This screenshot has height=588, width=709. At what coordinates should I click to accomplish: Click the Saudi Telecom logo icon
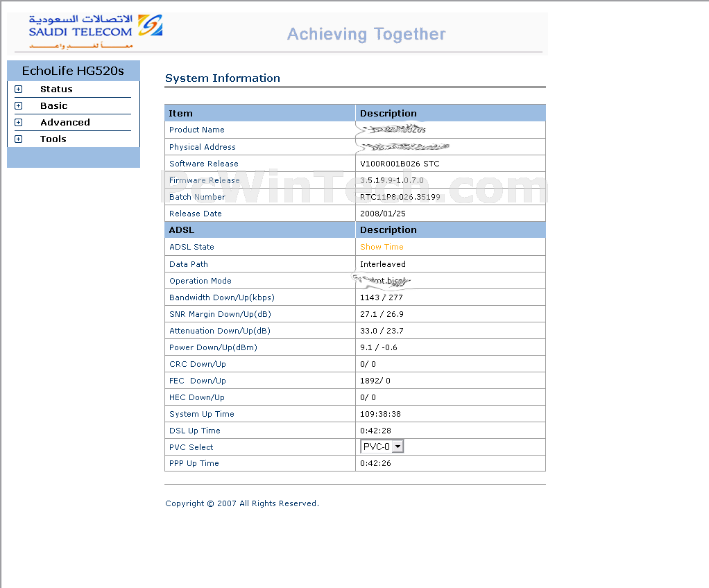150,26
